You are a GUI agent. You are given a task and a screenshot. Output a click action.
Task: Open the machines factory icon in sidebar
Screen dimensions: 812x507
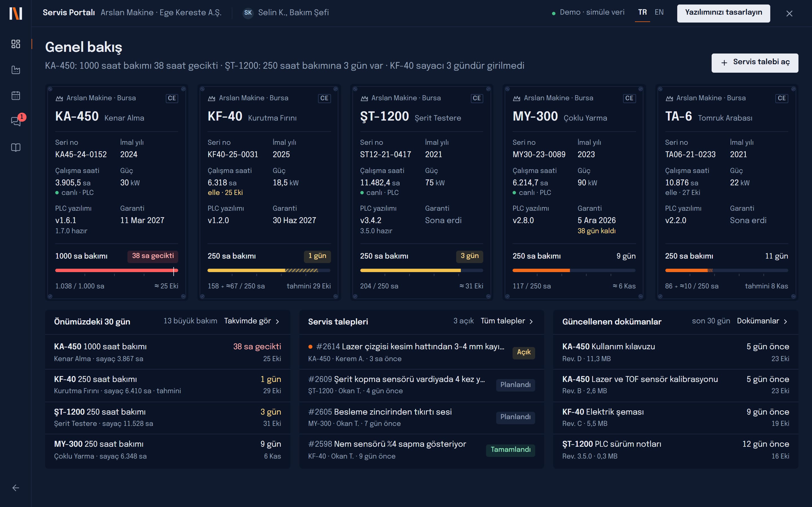tap(16, 70)
